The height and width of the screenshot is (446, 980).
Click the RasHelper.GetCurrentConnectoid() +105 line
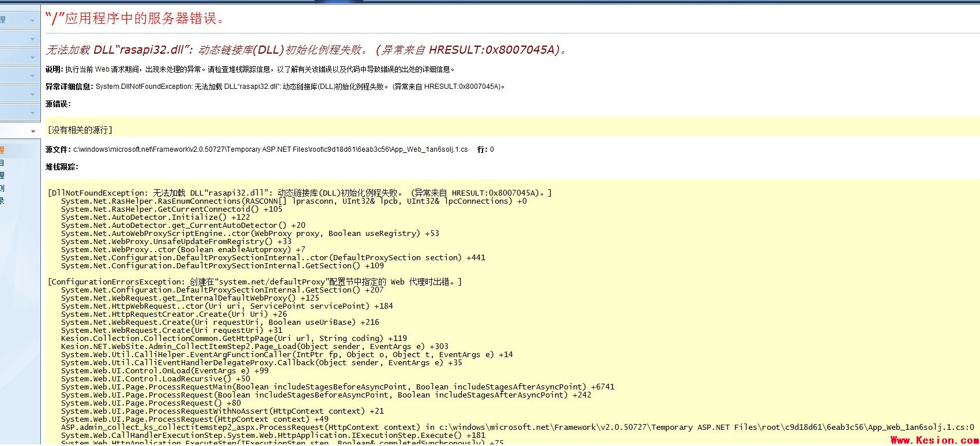172,209
